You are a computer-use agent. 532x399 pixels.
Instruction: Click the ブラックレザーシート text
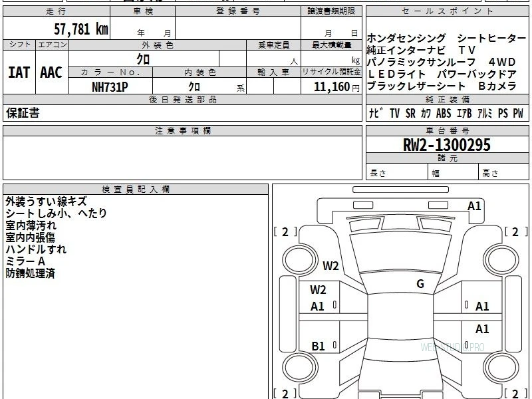[416, 86]
